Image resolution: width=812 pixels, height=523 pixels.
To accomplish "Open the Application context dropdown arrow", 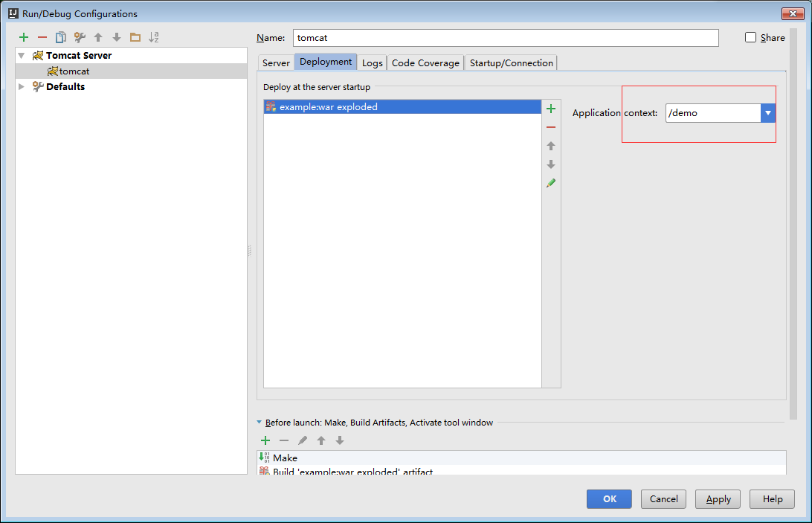I will [768, 113].
